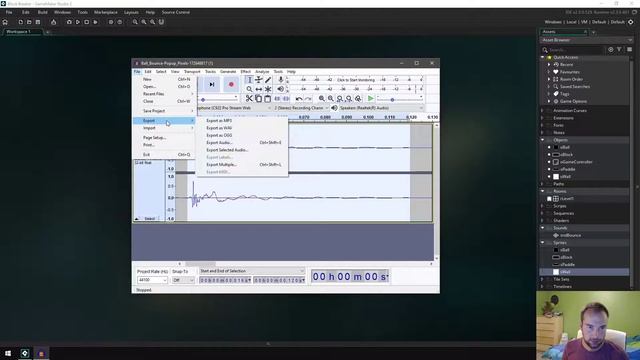Image resolution: width=640 pixels, height=360 pixels.
Task: Click Save Project in the File menu
Action: (x=164, y=111)
